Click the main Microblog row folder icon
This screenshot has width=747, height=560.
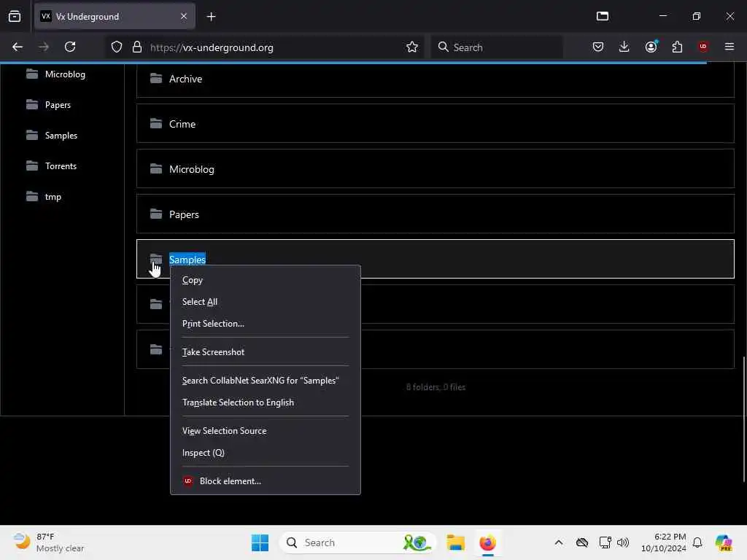point(156,168)
